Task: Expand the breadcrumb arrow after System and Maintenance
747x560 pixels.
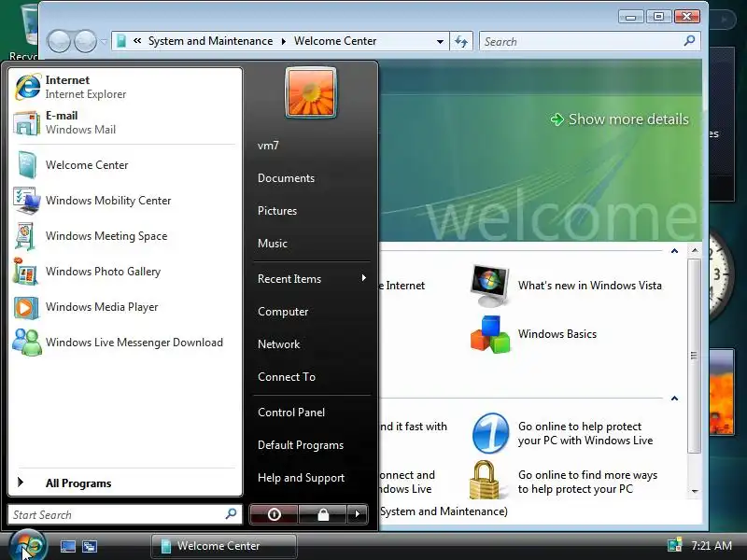Action: pyautogui.click(x=284, y=41)
